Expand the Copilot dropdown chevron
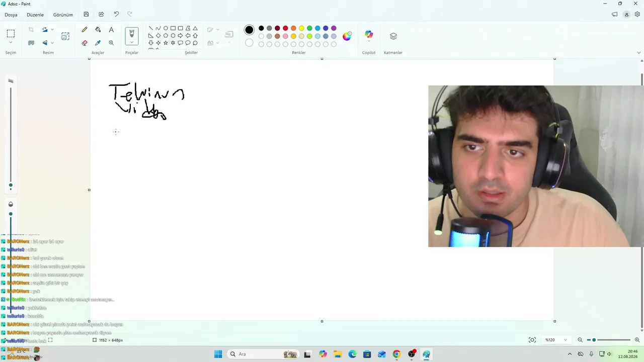The width and height of the screenshot is (644, 362). pyautogui.click(x=369, y=41)
